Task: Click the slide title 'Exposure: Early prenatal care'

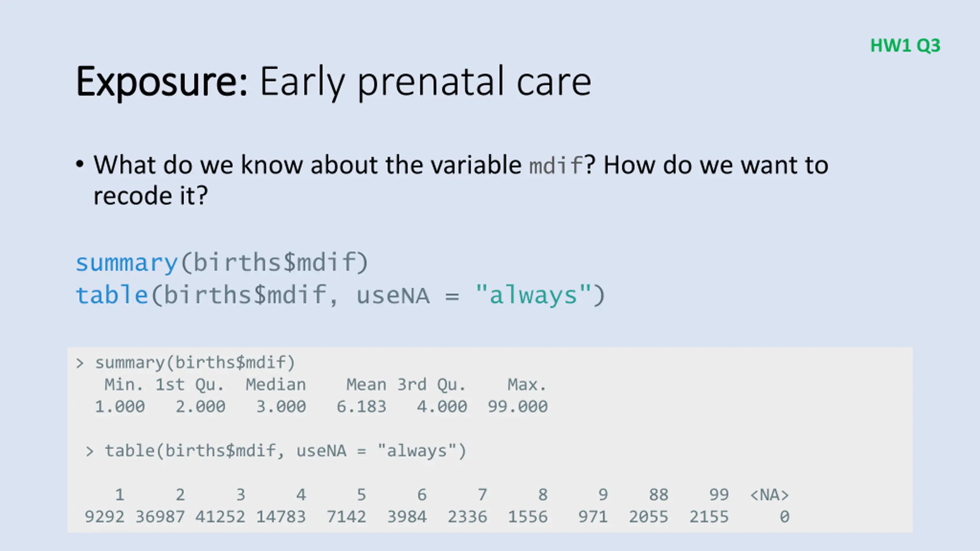Action: click(x=334, y=82)
